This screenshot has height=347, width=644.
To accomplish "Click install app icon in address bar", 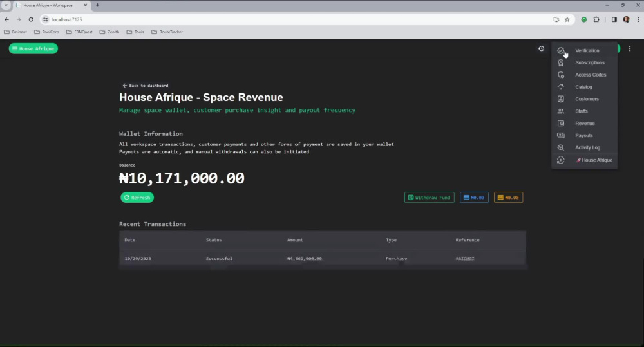I will [x=556, y=19].
